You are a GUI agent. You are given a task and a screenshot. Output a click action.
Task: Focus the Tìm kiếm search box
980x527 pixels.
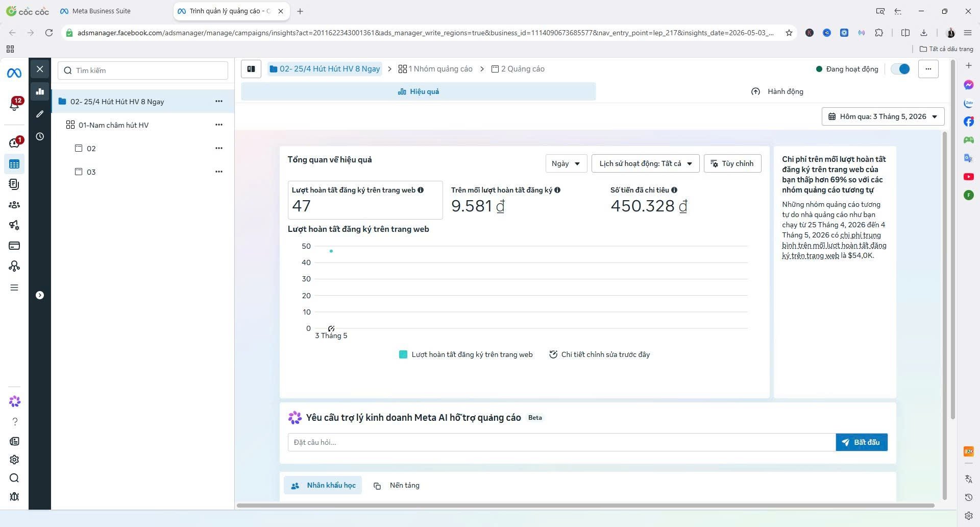143,70
